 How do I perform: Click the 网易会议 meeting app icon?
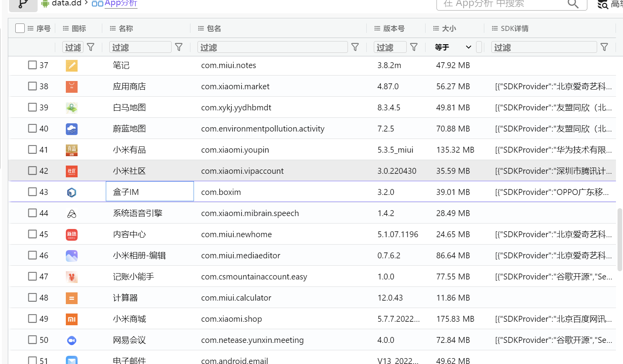tap(72, 340)
